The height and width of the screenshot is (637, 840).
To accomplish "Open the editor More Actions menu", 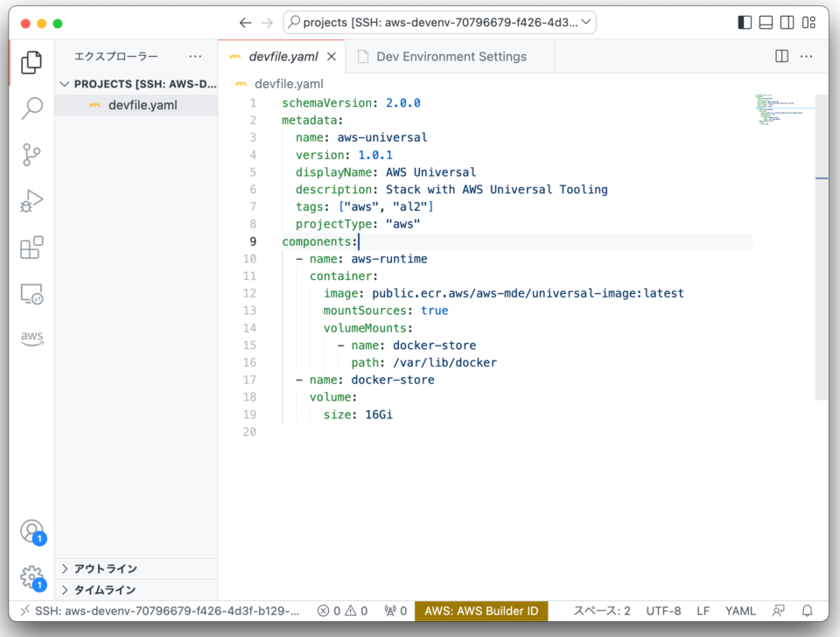I will point(807,55).
